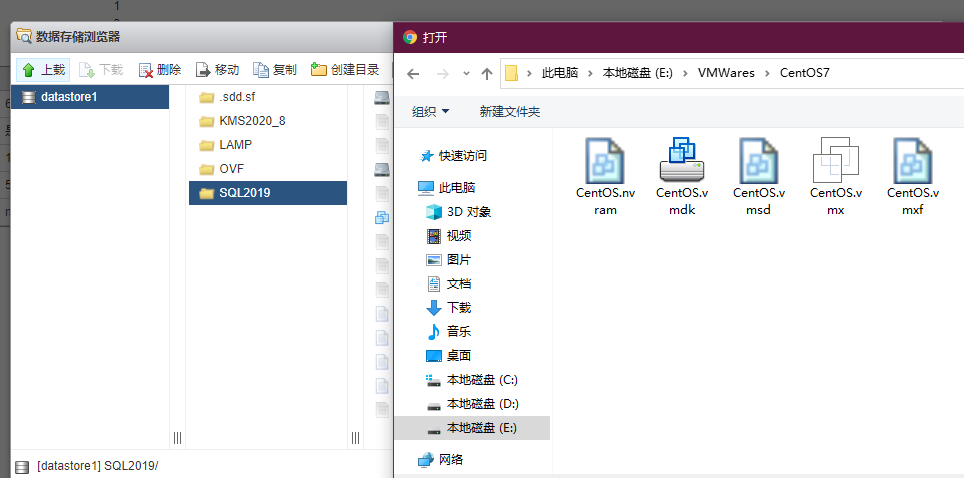Click first breadcrumb chevron after folder icon

point(529,73)
